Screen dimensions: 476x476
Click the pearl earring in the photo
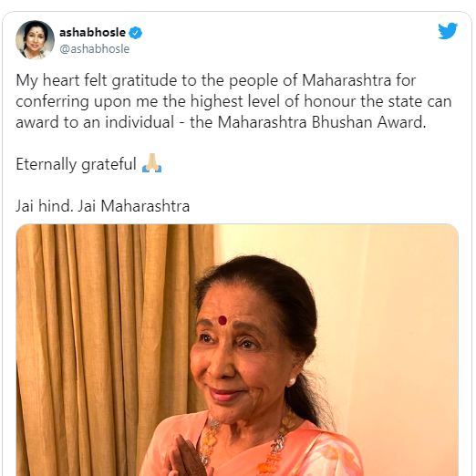click(x=292, y=381)
